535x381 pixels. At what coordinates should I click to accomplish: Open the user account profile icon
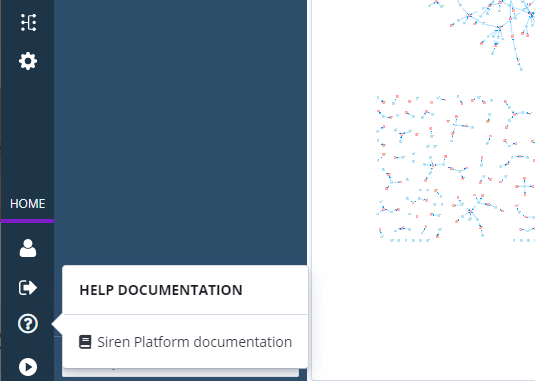tap(28, 248)
